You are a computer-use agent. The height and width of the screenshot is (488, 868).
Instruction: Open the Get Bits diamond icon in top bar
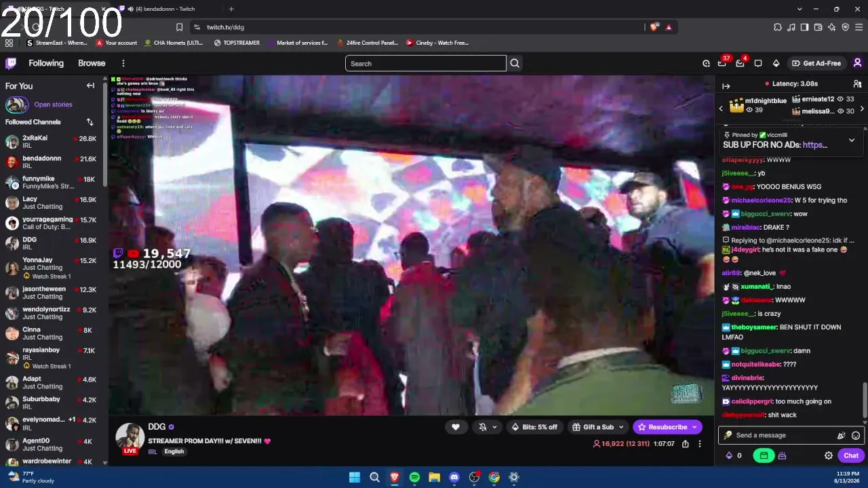coord(776,64)
